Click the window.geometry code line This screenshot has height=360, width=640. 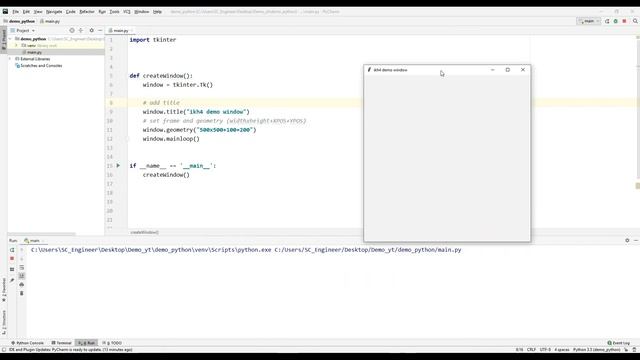[x=200, y=130]
